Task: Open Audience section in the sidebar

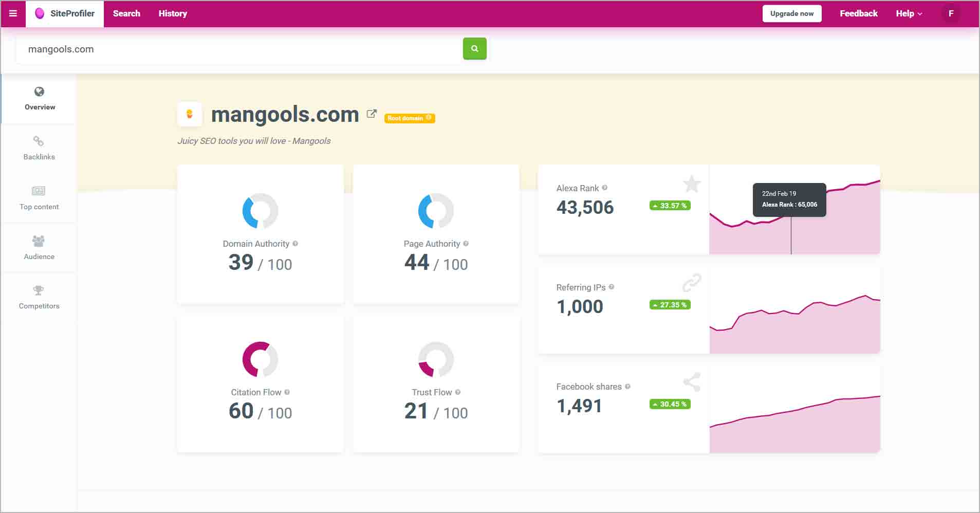Action: pos(39,248)
